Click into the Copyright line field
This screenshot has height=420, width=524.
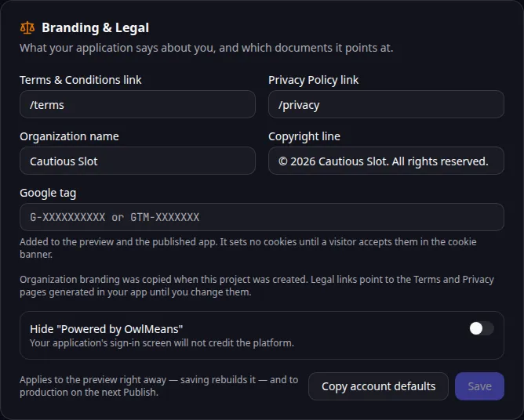coord(386,161)
